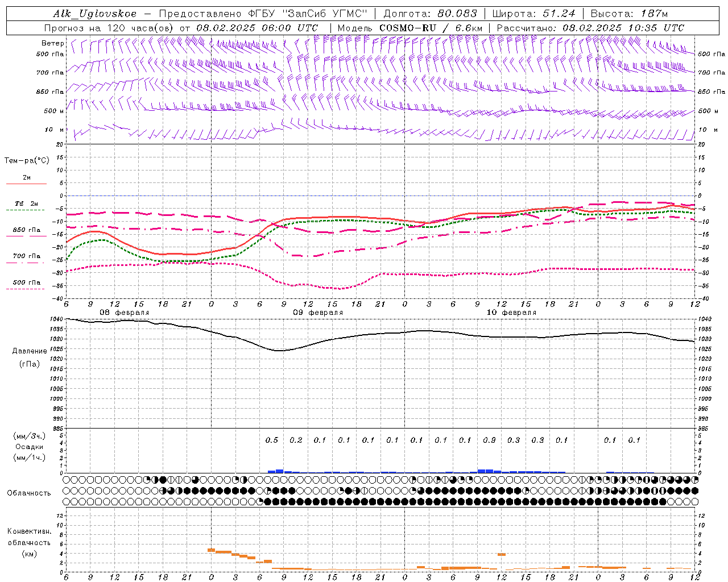Click the 0.9 precipitation value
The width and height of the screenshot is (728, 582).
[x=489, y=440]
